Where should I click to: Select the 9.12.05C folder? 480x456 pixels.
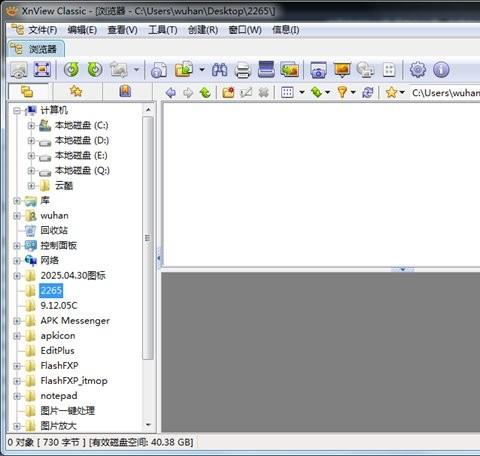[x=59, y=306]
